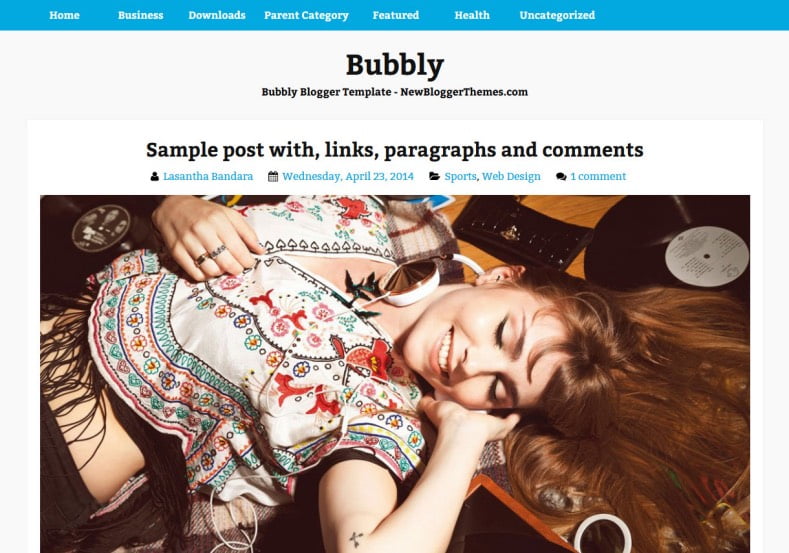Expand the Parent Category menu

point(306,16)
